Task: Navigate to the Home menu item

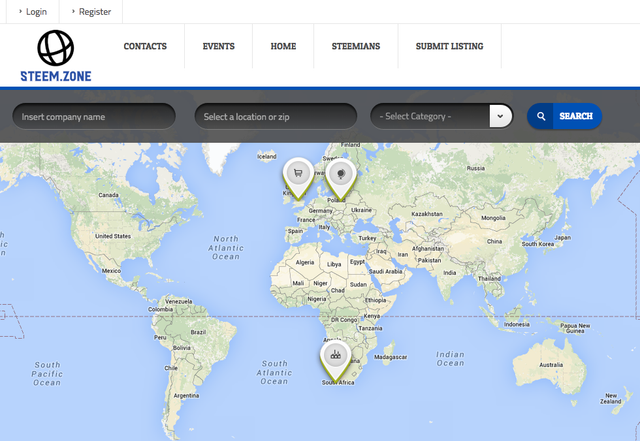Action: [283, 46]
